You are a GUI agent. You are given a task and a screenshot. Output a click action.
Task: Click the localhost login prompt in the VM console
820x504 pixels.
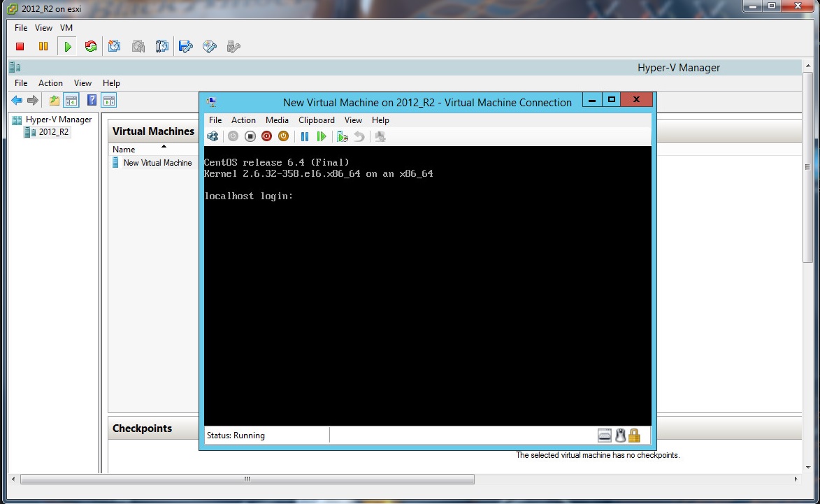(x=249, y=196)
